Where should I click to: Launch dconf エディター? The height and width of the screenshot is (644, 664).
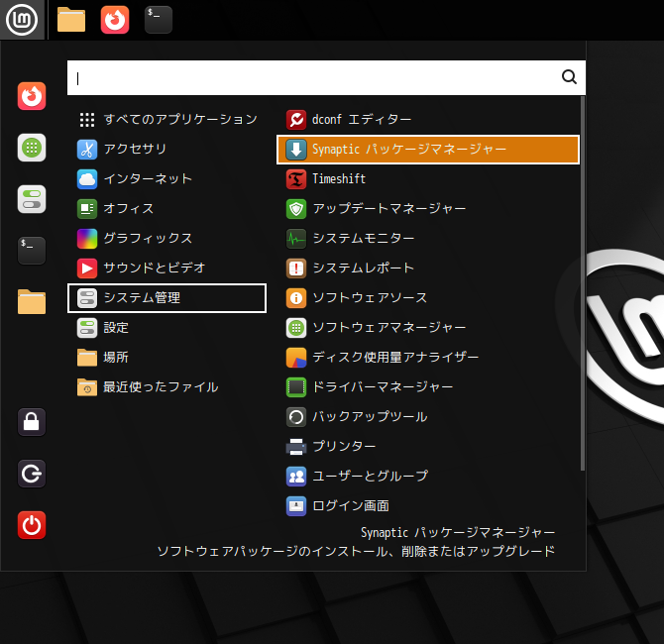pyautogui.click(x=428, y=120)
